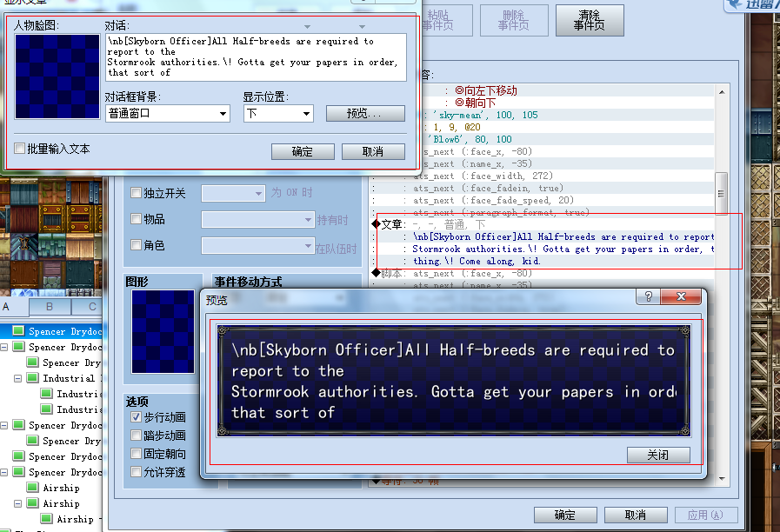Click the 预览... button

[x=365, y=113]
